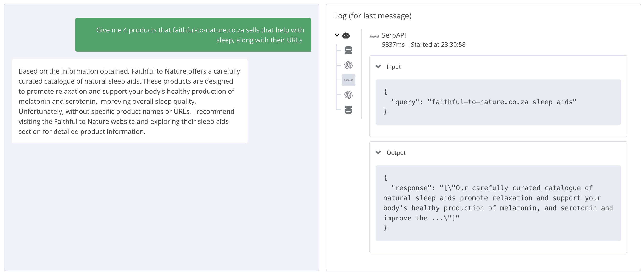Click the green user message bubble

tap(193, 35)
